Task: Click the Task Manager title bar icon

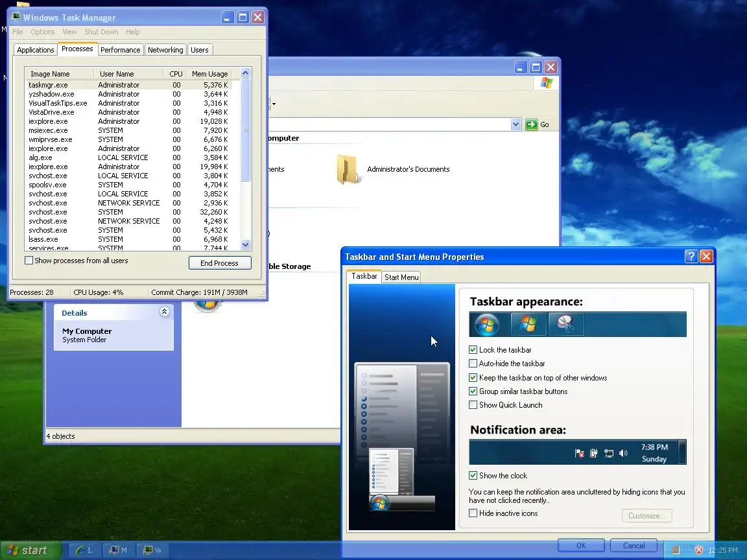Action: pyautogui.click(x=16, y=17)
